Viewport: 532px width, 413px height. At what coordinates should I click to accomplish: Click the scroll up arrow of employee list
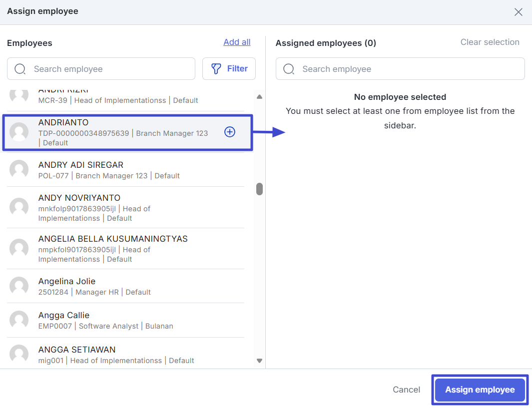pos(259,97)
